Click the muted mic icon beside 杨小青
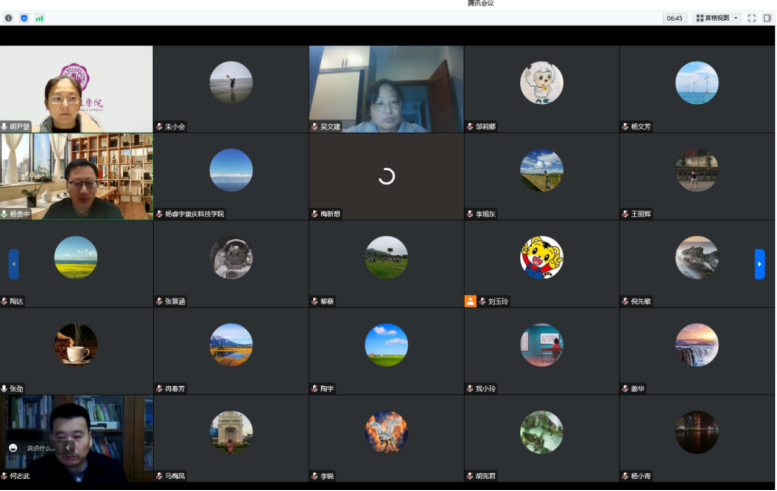The height and width of the screenshot is (491, 777). (625, 476)
